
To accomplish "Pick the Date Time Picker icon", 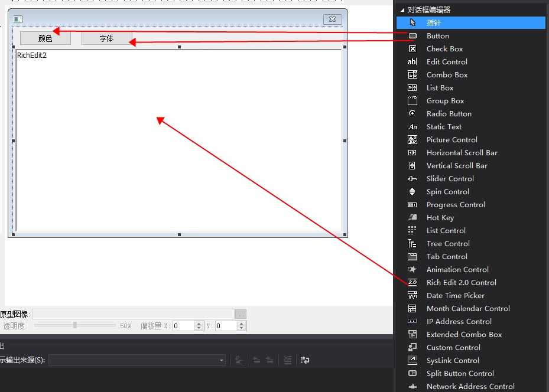I will [x=412, y=296].
